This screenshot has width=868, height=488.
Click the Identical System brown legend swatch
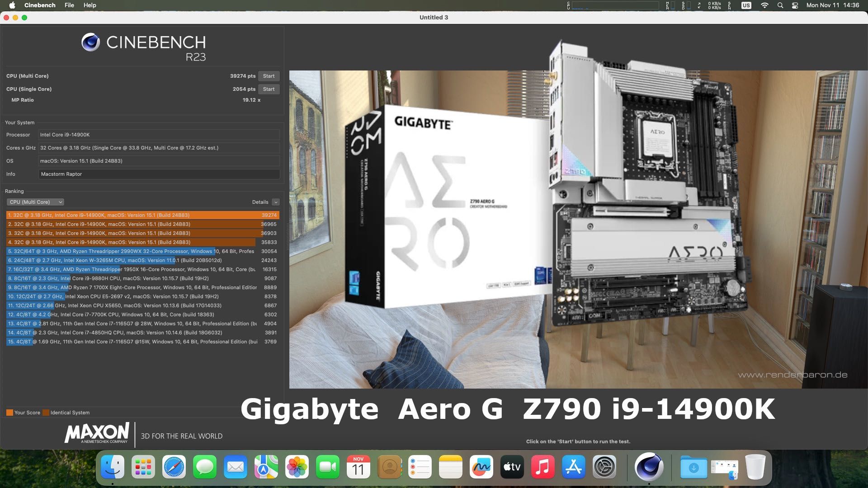click(x=46, y=413)
